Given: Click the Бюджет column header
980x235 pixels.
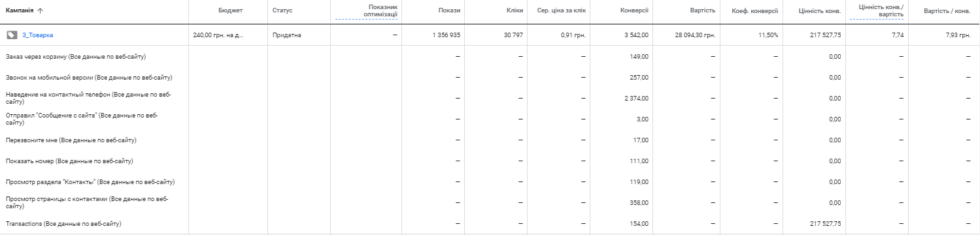Looking at the screenshot, I should 231,10.
